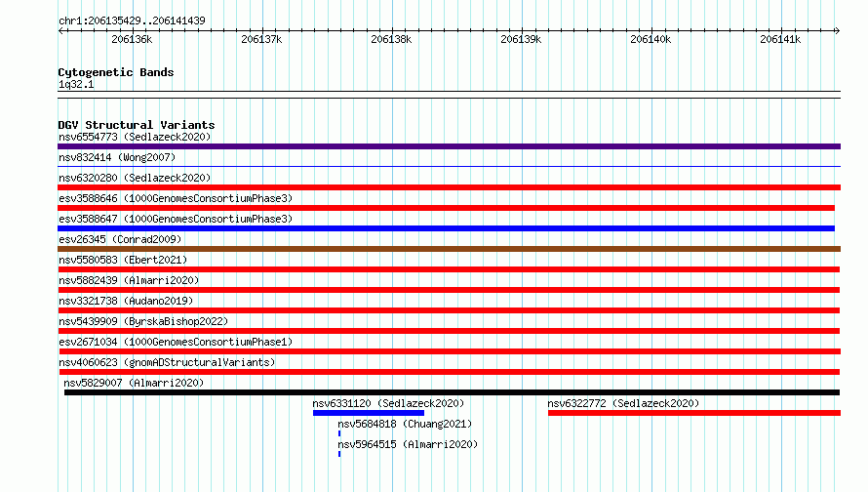This screenshot has height=492, width=868.
Task: Select the short blue nsv6331120 bar
Action: [x=369, y=413]
